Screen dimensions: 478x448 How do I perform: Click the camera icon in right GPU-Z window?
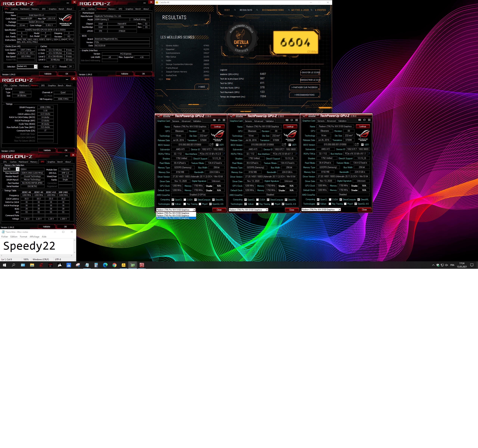(359, 120)
